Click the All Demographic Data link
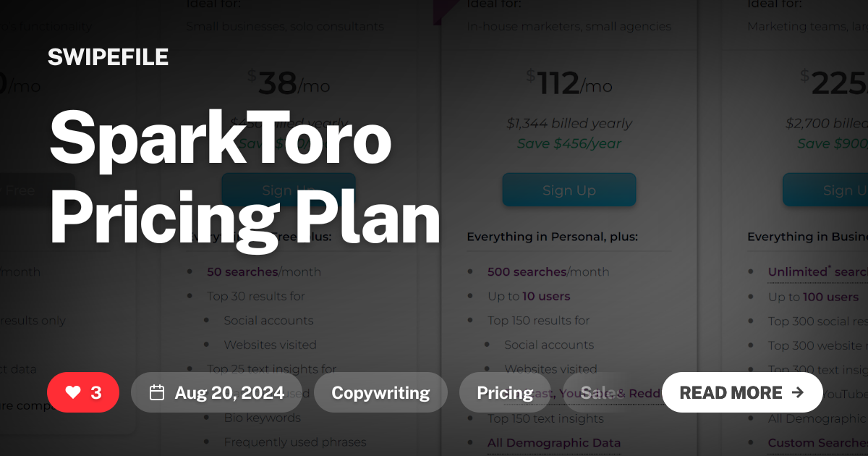Screen dimensions: 868x456 click(554, 442)
